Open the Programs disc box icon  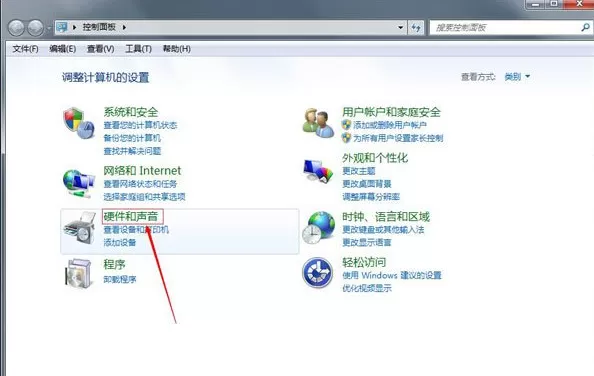[x=79, y=273]
